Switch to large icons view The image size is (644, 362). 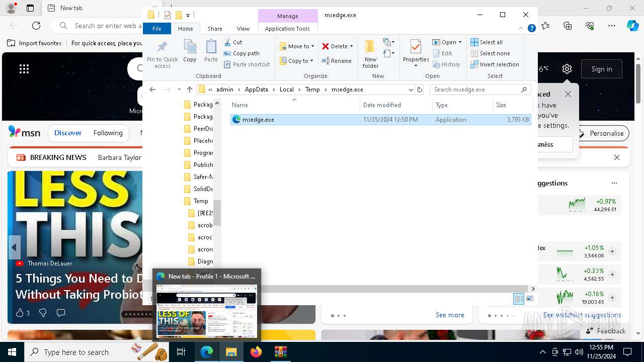(530, 299)
